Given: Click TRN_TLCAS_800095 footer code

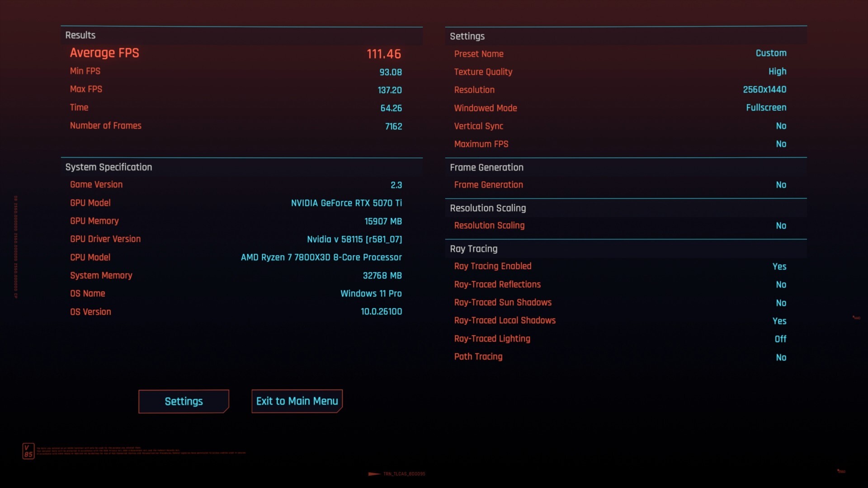Looking at the screenshot, I should point(404,474).
